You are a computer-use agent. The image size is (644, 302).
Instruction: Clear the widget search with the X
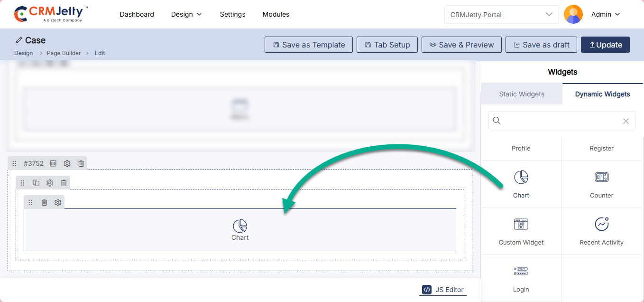click(626, 121)
